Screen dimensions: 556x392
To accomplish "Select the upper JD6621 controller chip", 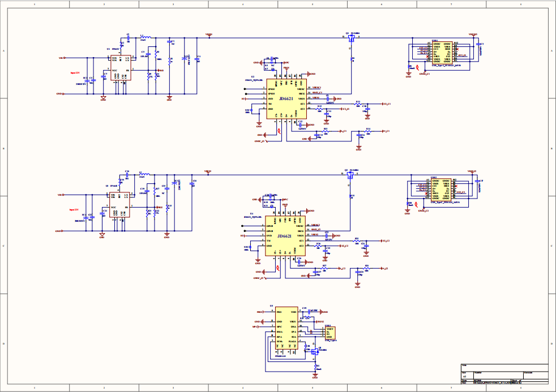I will (286, 99).
